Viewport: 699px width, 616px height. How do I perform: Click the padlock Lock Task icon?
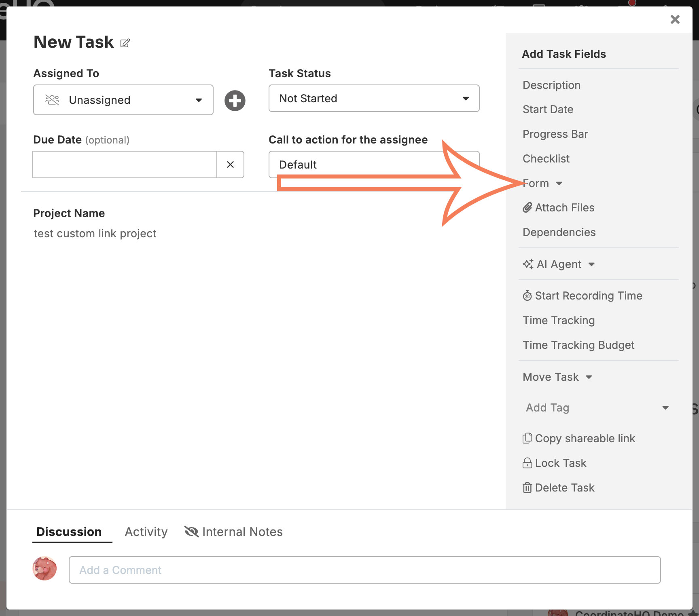[x=527, y=463]
